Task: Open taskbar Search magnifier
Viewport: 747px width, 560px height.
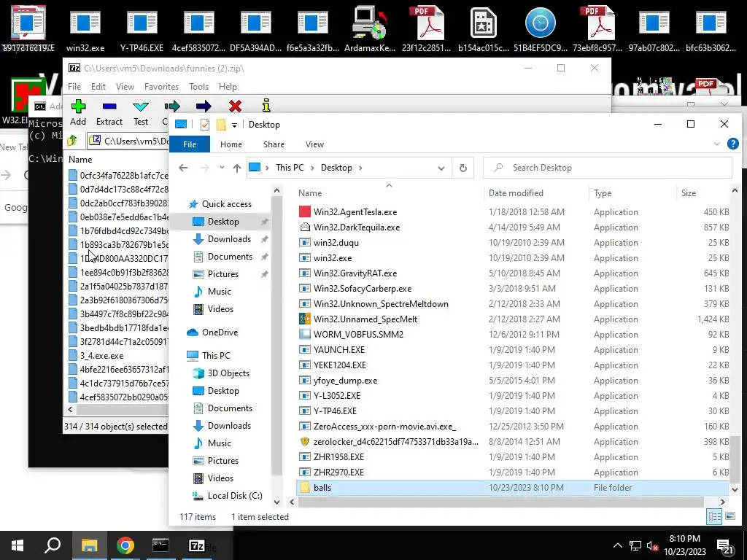Action: click(53, 545)
